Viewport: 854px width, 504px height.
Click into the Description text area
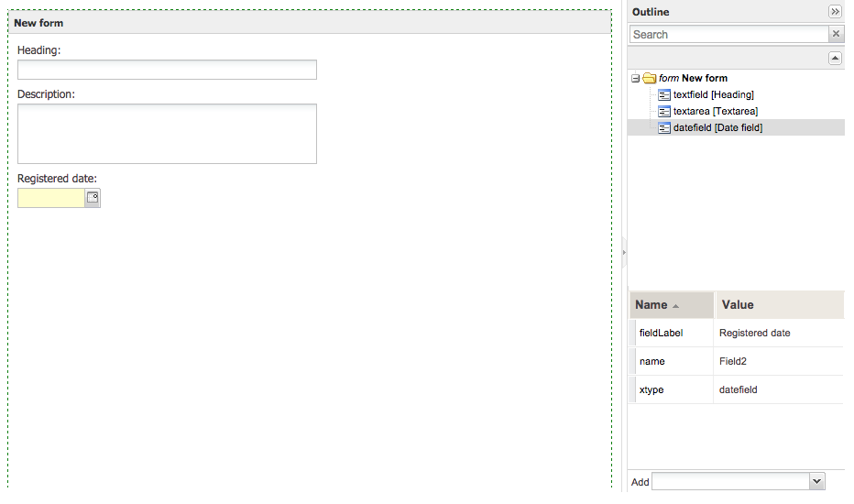pyautogui.click(x=167, y=134)
